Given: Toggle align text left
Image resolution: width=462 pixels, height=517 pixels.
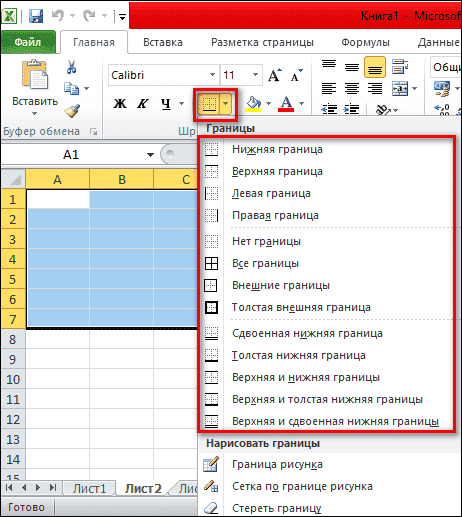Looking at the screenshot, I should click(329, 89).
